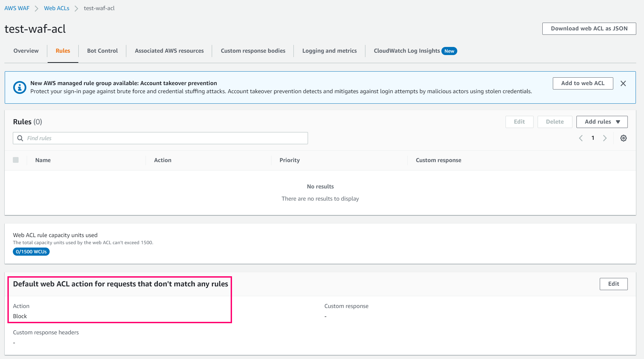Select the Rules tab
Image resolution: width=644 pixels, height=359 pixels.
[x=63, y=51]
